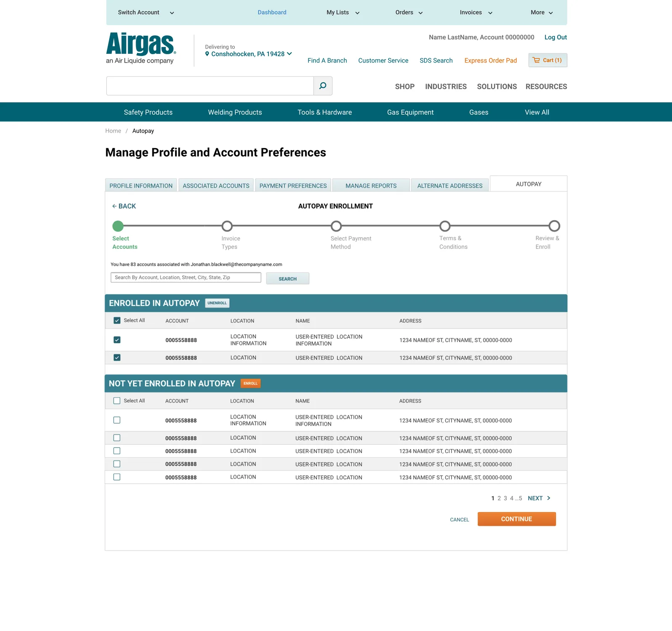Image resolution: width=672 pixels, height=631 pixels.
Task: Check third not-yet-enrolled account row
Action: point(117,450)
